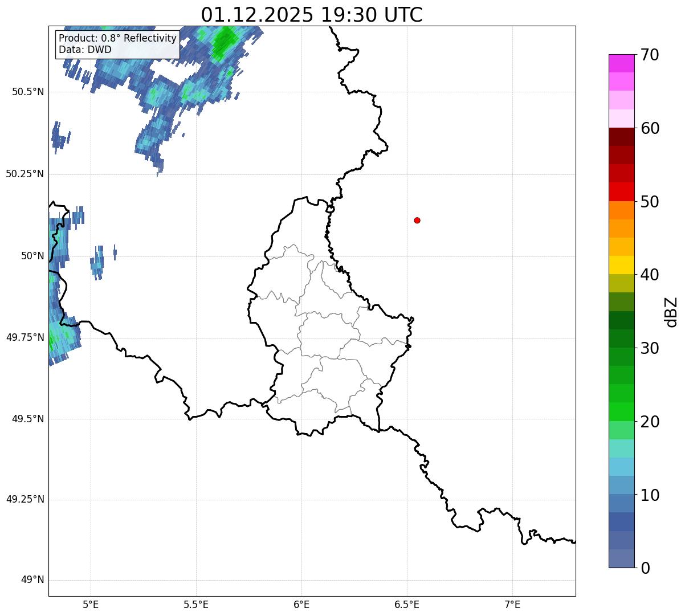685x616 pixels.
Task: Click the '6°E' longitude label
Action: (x=301, y=604)
